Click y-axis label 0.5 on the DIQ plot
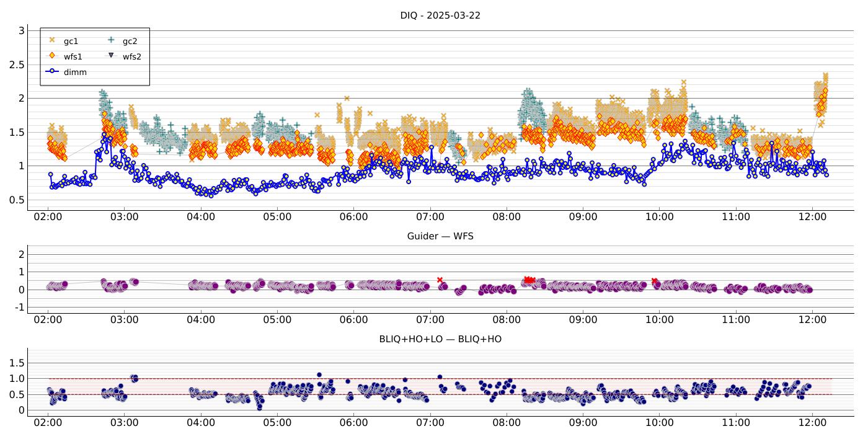 tap(17, 200)
